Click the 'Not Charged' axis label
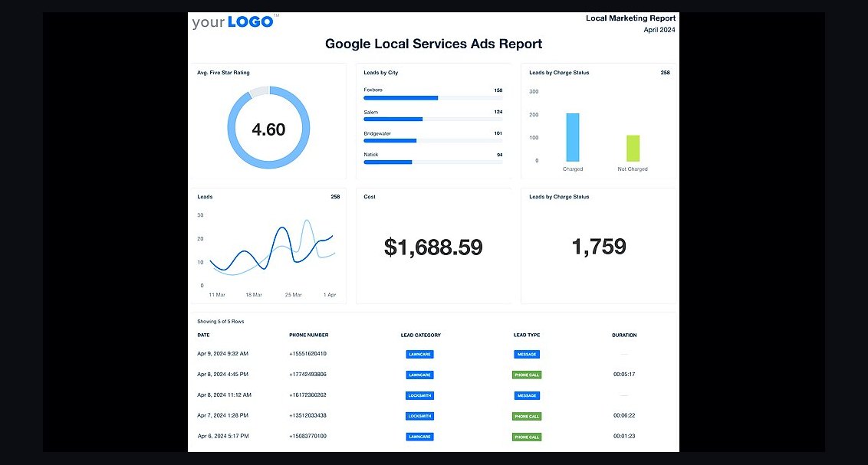868x465 pixels. [x=632, y=169]
